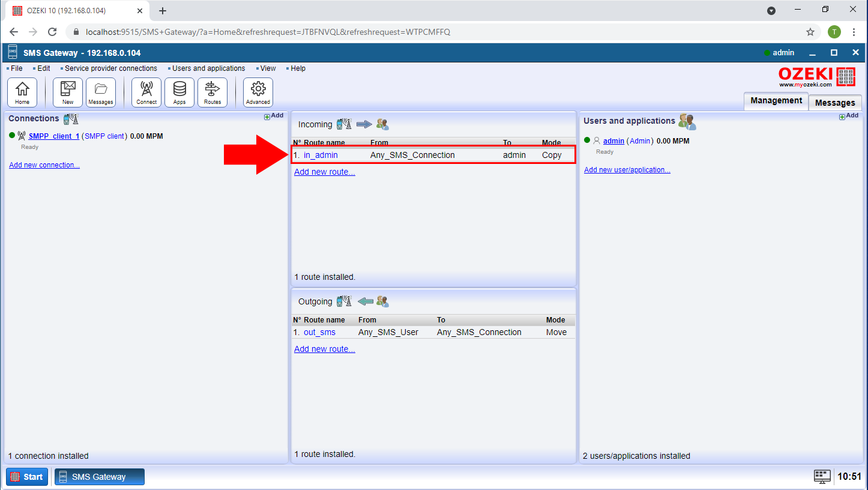Click the Add button in Users and applications
868x490 pixels.
click(848, 116)
